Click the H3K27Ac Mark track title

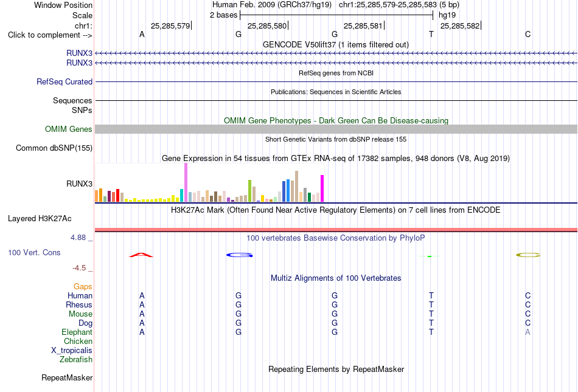click(336, 210)
